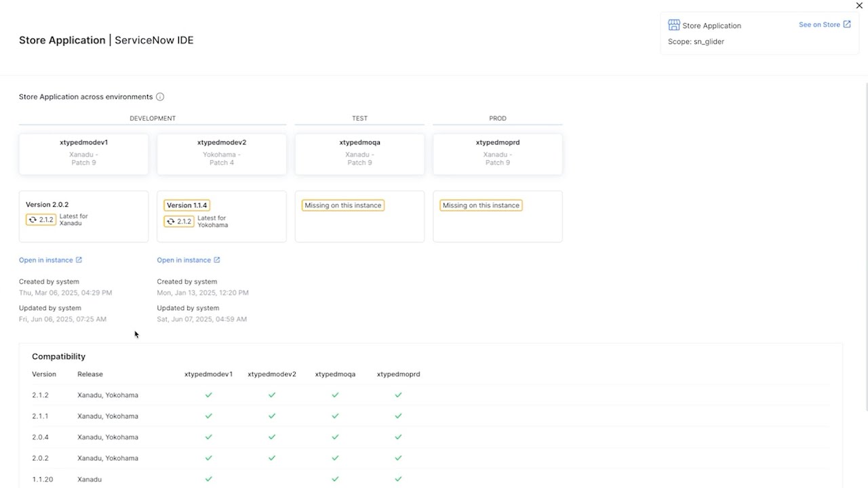Click the checkmark for xtypedmoqa in row 1.1.20

click(x=335, y=479)
